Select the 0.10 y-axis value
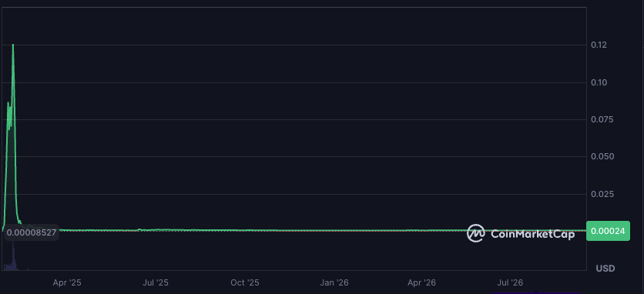Viewport: 644px width, 294px height. pyautogui.click(x=599, y=82)
